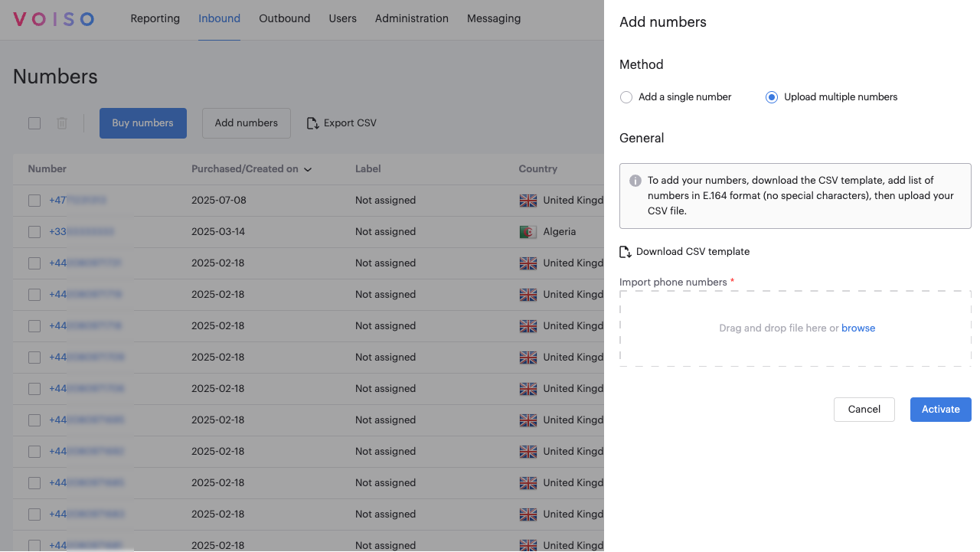
Task: Click the Voiso logo
Action: (54, 19)
